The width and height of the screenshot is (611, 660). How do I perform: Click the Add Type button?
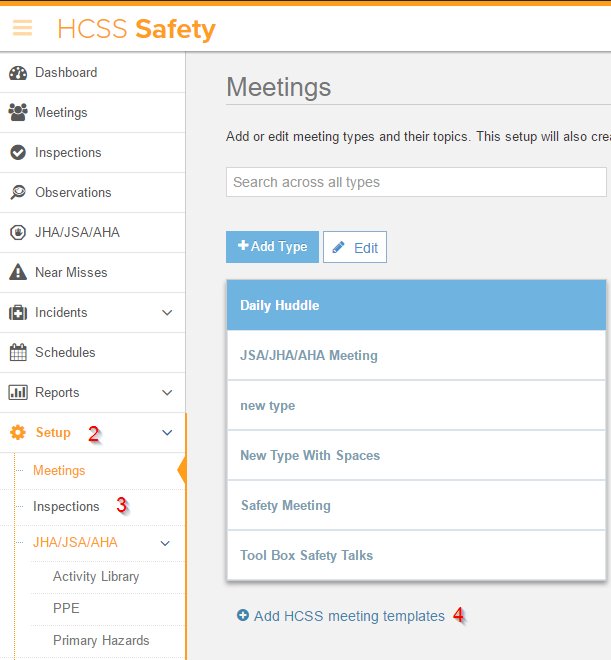coord(272,247)
